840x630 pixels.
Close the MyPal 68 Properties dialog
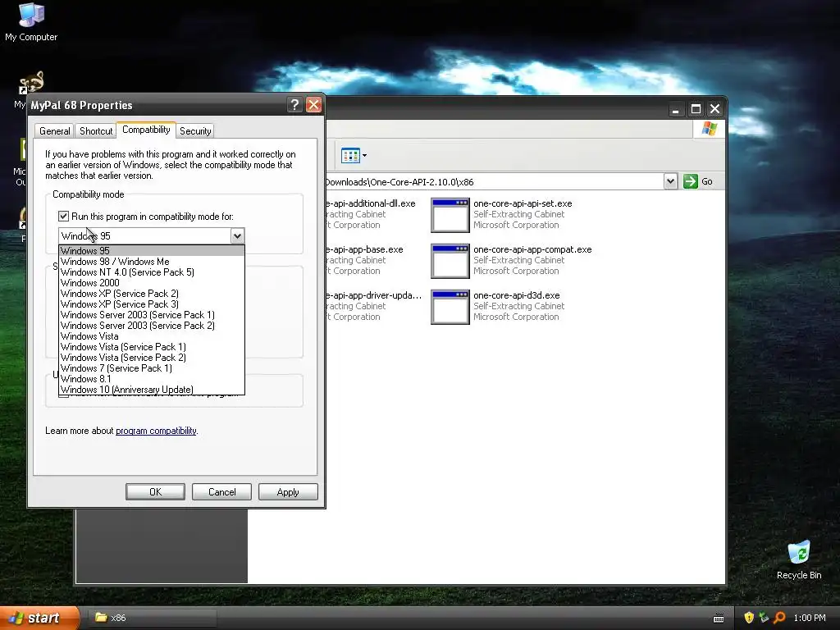(x=313, y=105)
